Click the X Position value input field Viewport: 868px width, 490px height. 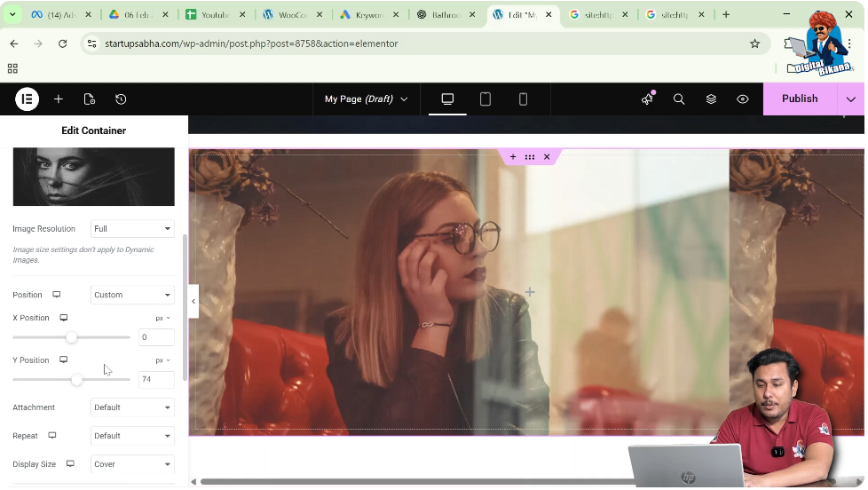point(156,337)
